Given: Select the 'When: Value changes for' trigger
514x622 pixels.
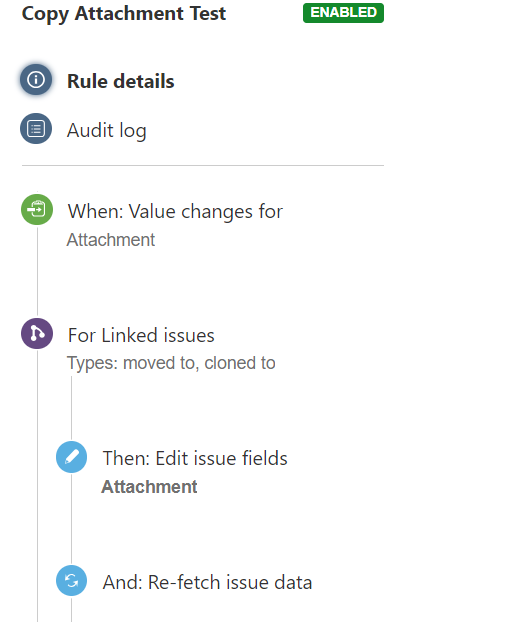Looking at the screenshot, I should [175, 211].
